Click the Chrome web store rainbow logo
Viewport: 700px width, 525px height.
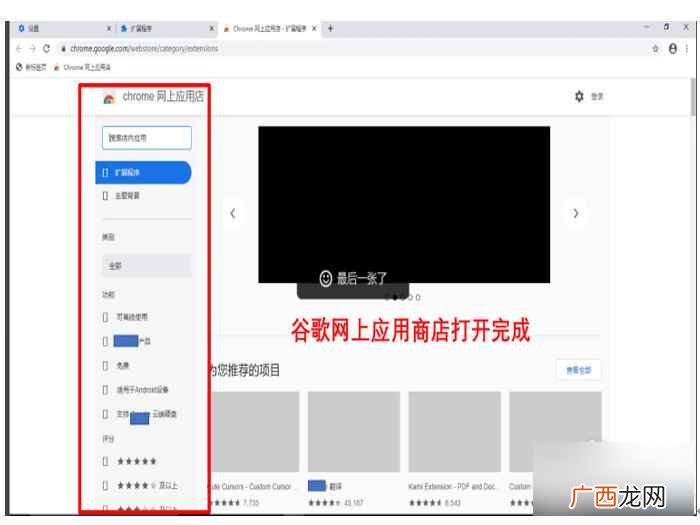(x=109, y=98)
